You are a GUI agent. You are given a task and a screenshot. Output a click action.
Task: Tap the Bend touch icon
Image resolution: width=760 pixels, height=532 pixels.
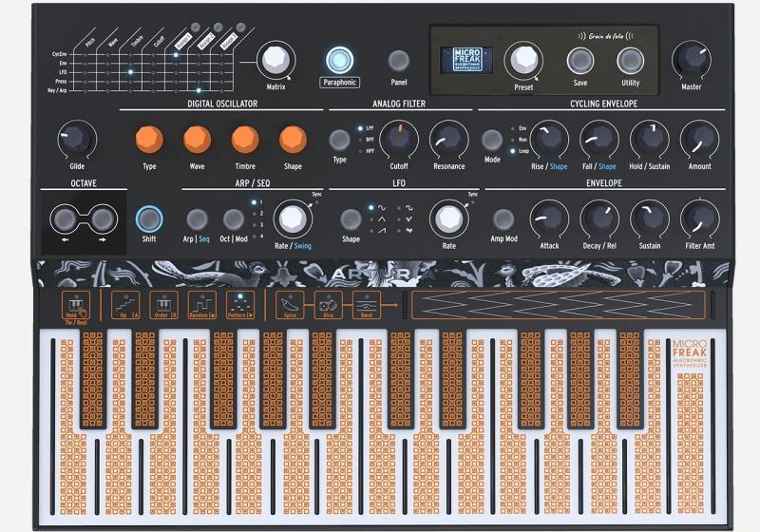367,305
